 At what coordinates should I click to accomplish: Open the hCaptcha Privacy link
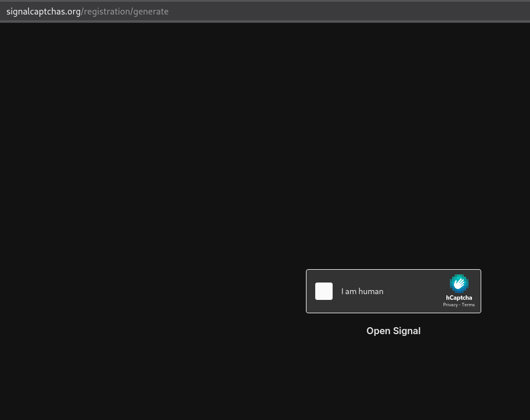450,305
